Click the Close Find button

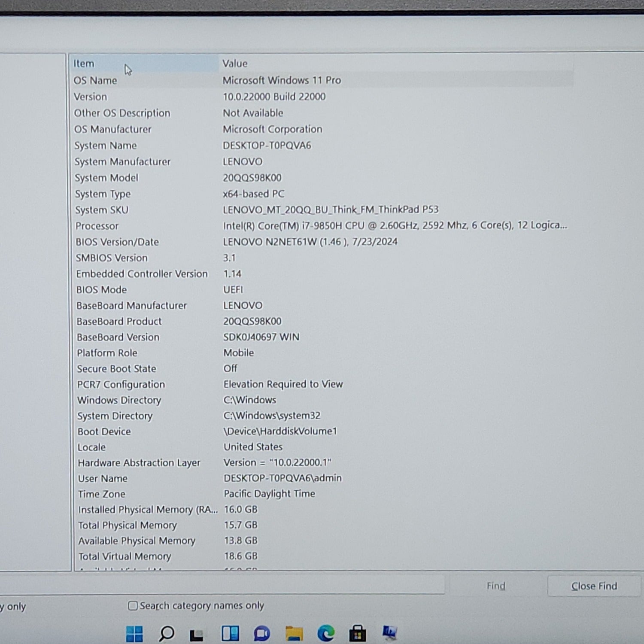tap(594, 586)
